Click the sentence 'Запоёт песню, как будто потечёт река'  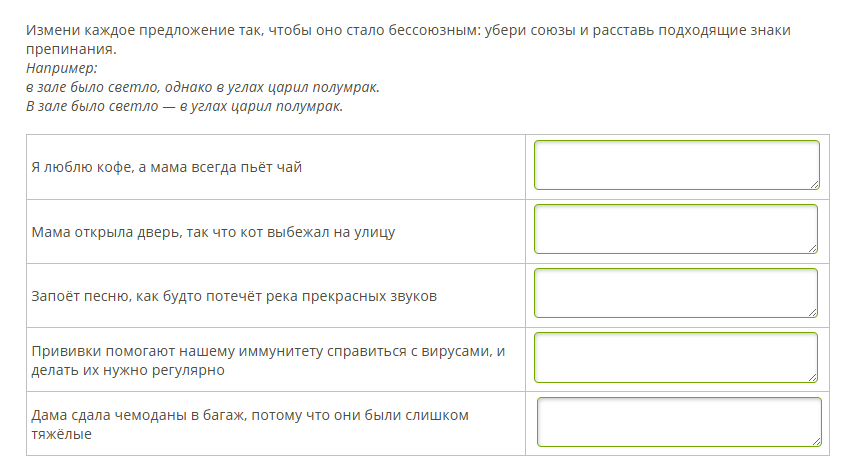coord(234,296)
